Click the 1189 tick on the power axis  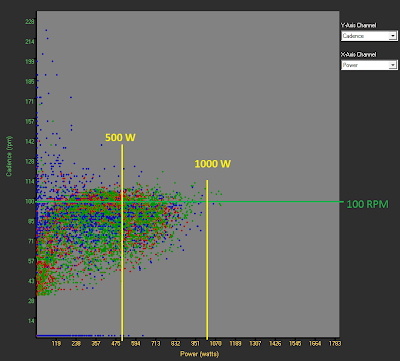pyautogui.click(x=235, y=344)
